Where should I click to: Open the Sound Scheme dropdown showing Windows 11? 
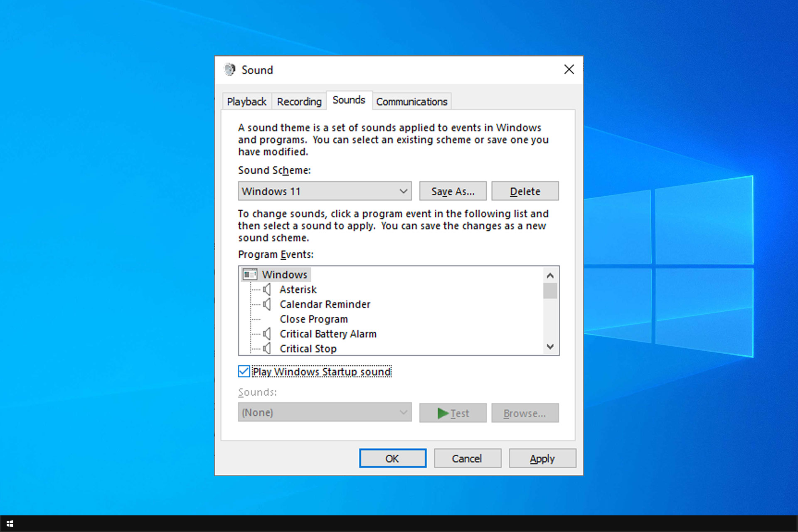325,191
